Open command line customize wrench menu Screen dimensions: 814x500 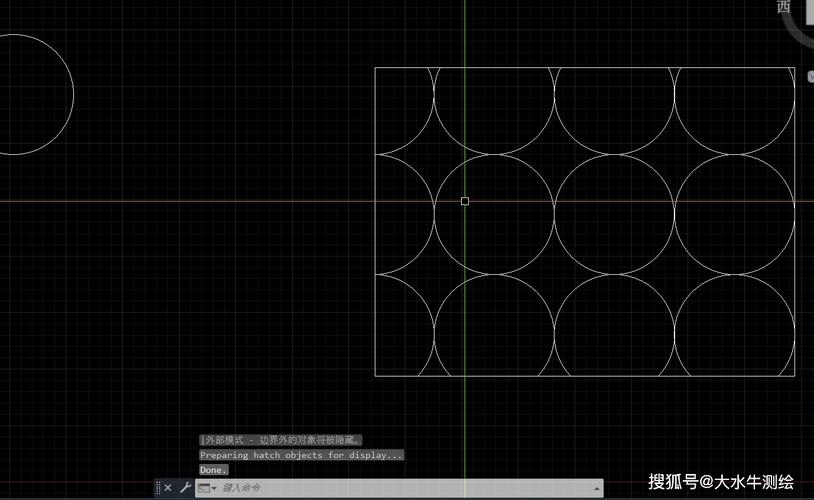point(184,488)
